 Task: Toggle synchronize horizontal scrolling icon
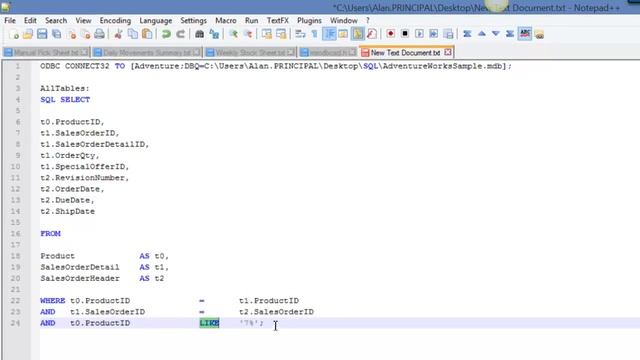click(x=281, y=34)
